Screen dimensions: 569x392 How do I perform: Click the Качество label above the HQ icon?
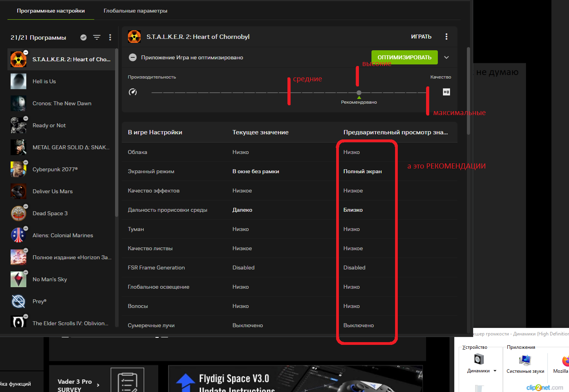point(441,77)
